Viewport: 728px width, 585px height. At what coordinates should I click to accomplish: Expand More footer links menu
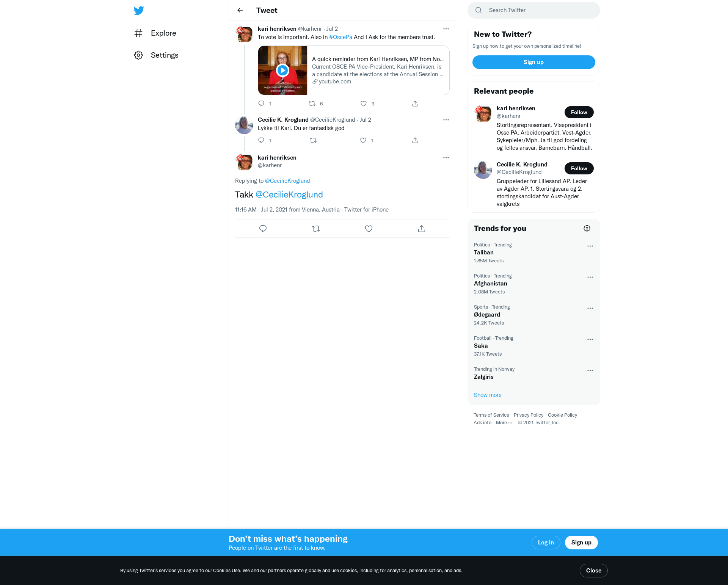tap(504, 423)
